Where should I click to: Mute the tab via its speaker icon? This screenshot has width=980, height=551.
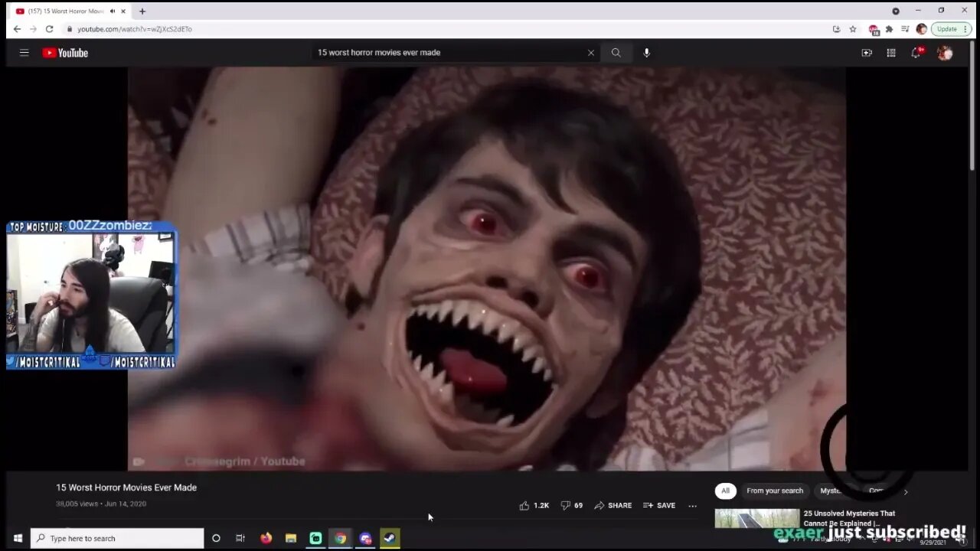pos(113,11)
